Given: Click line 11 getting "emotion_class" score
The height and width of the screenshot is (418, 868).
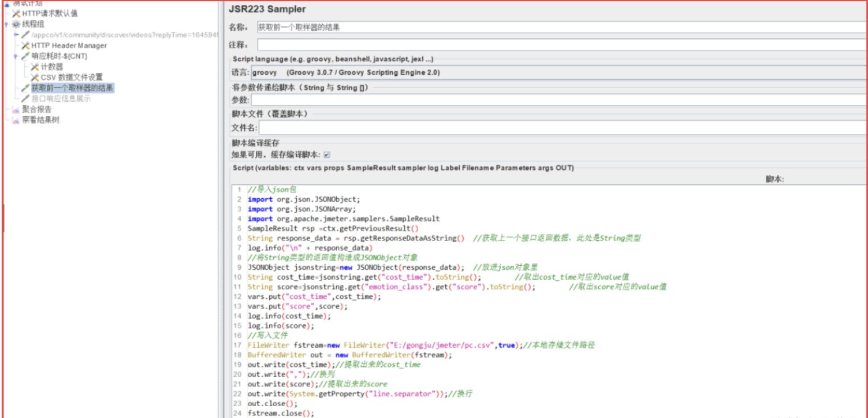Looking at the screenshot, I should pyautogui.click(x=457, y=287).
